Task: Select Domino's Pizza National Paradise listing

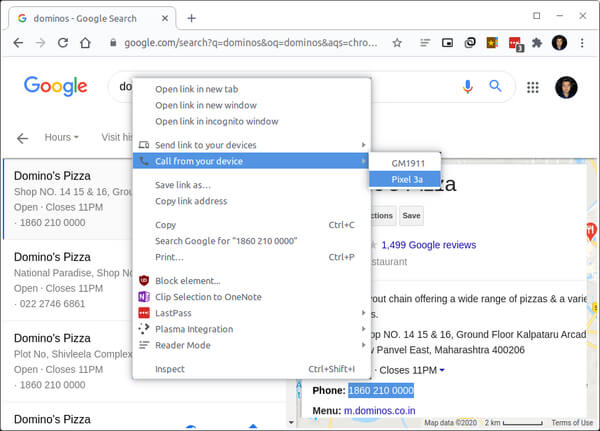Action: [68, 280]
